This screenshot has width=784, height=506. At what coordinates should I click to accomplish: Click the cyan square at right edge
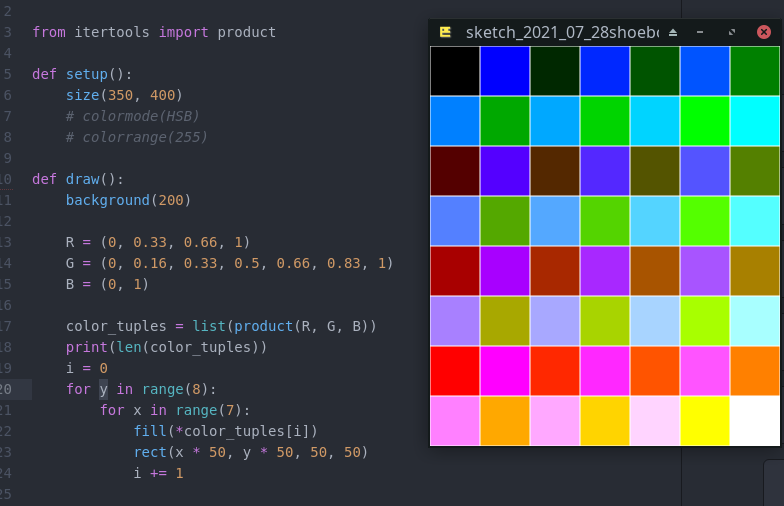tap(755, 121)
